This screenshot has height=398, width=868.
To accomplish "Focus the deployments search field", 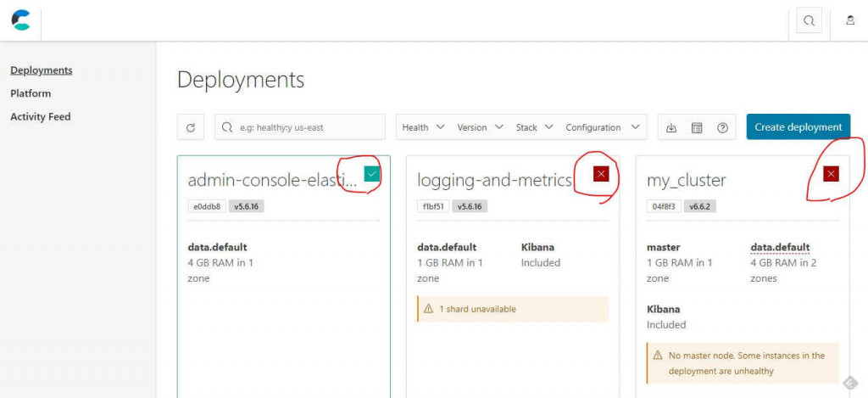I will pyautogui.click(x=300, y=127).
